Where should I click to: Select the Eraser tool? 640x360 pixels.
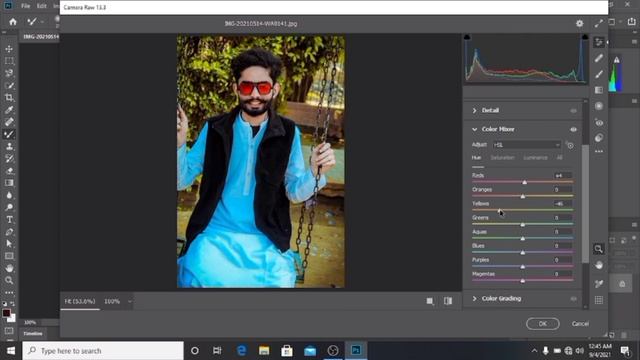coord(9,171)
